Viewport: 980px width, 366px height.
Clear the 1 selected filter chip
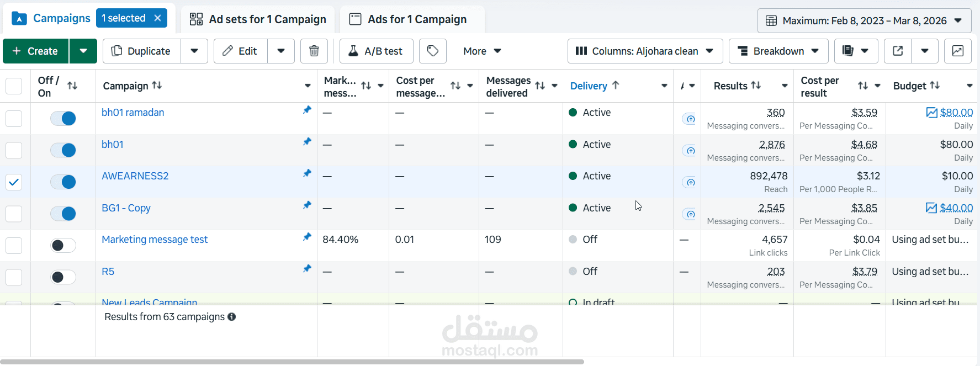point(158,18)
